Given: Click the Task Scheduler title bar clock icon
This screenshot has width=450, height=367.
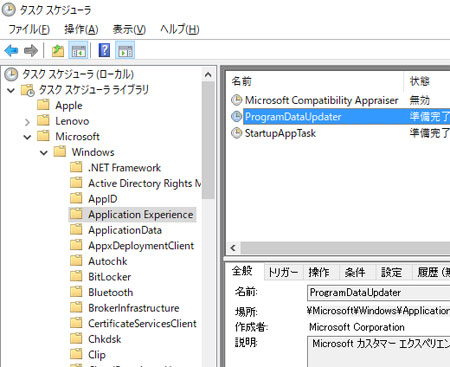Looking at the screenshot, I should [9, 10].
